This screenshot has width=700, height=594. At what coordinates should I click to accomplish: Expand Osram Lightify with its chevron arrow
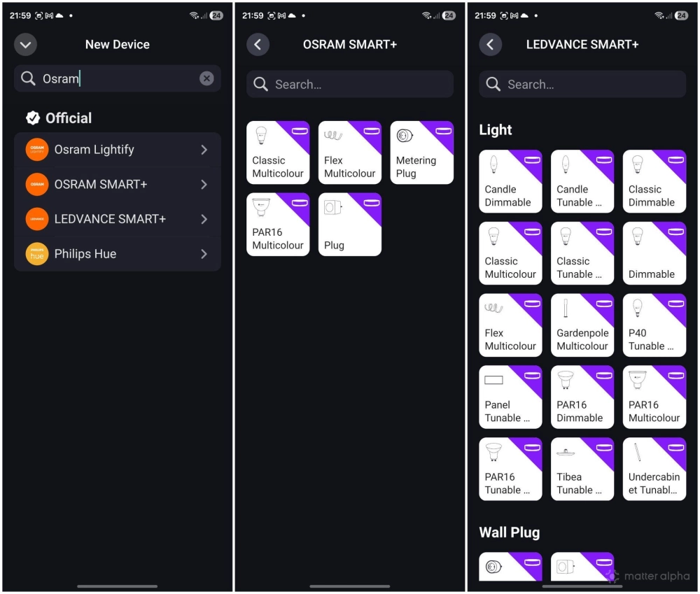[x=204, y=150]
